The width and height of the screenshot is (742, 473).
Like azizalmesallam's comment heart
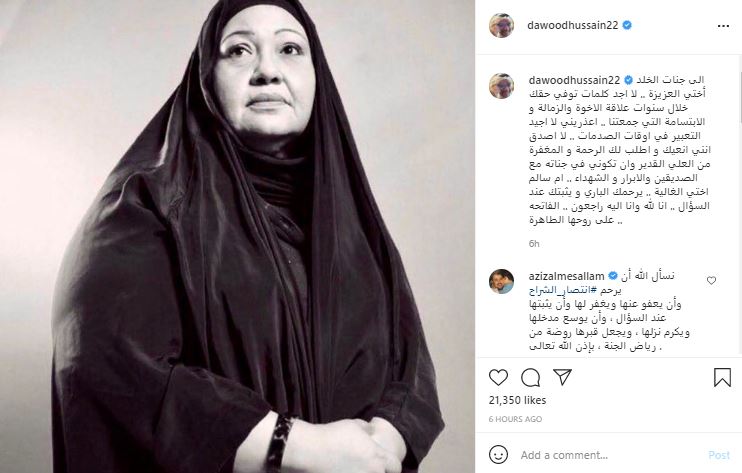pos(711,280)
